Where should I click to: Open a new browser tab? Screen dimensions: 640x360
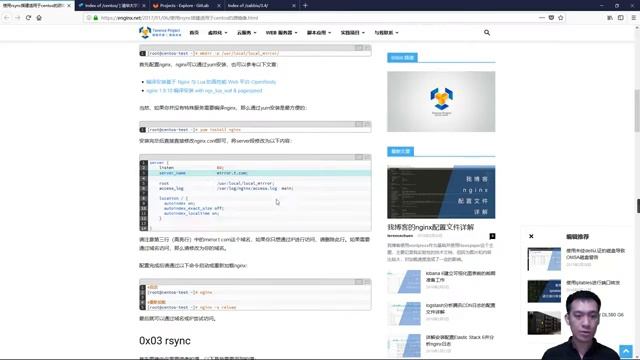[305, 6]
